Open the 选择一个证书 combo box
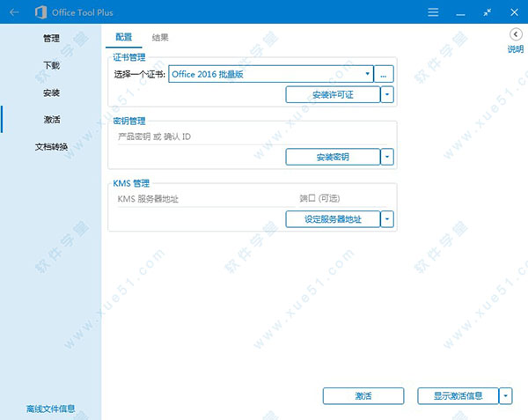Viewport: 528px width, 420px height. pyautogui.click(x=271, y=75)
